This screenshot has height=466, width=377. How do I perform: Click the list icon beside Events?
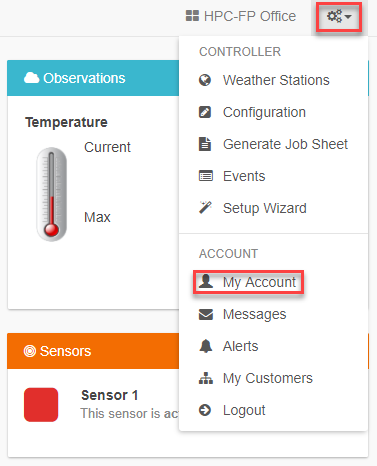tap(206, 176)
